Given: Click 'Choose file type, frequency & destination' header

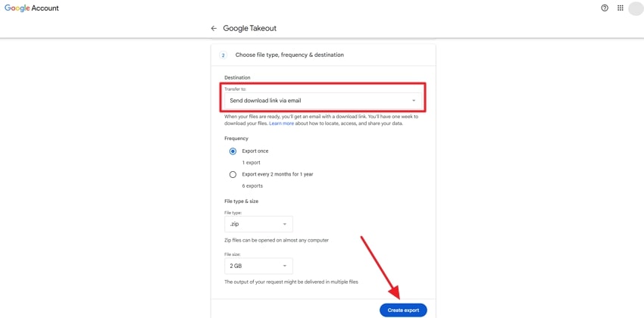Looking at the screenshot, I should point(289,55).
